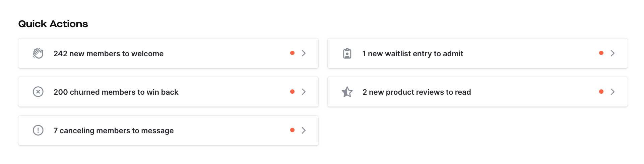Click the orange dot on canceling members card
Image resolution: width=644 pixels, height=164 pixels.
pyautogui.click(x=292, y=130)
